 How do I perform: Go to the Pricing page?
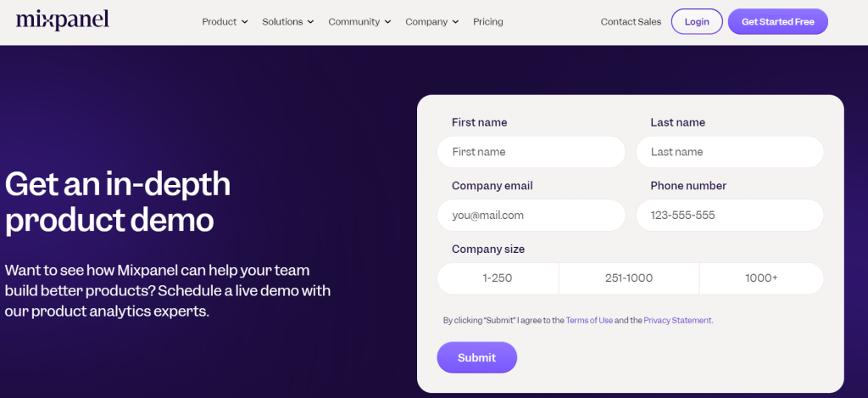pos(487,22)
